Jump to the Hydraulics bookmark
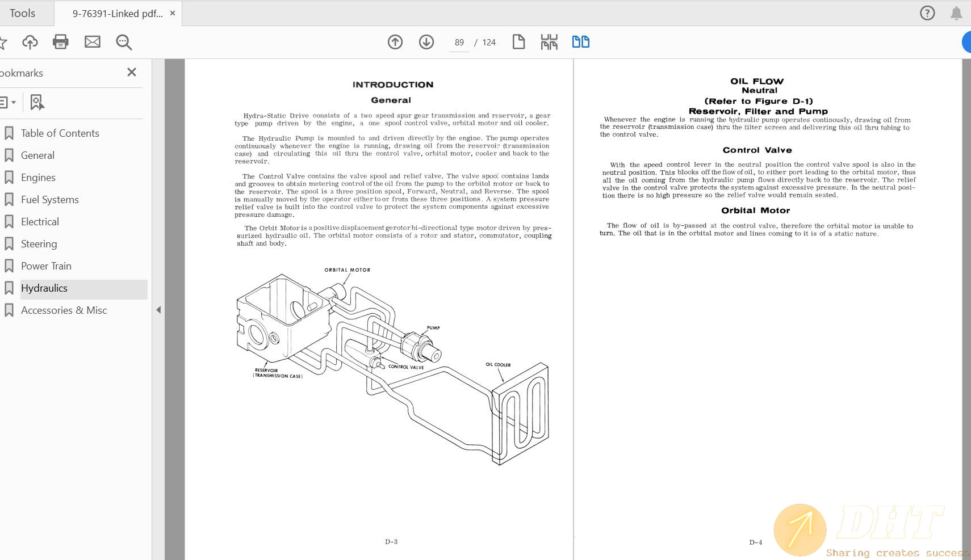The image size is (971, 560). pyautogui.click(x=44, y=288)
